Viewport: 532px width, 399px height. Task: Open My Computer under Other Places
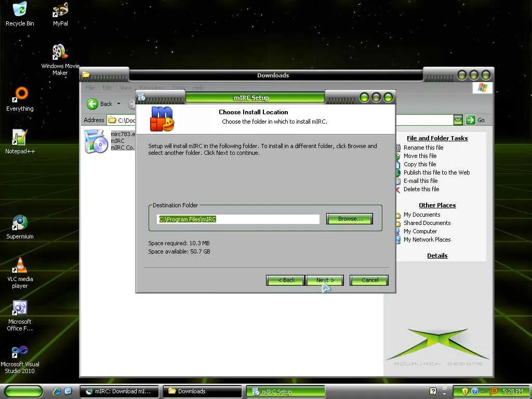click(x=420, y=231)
